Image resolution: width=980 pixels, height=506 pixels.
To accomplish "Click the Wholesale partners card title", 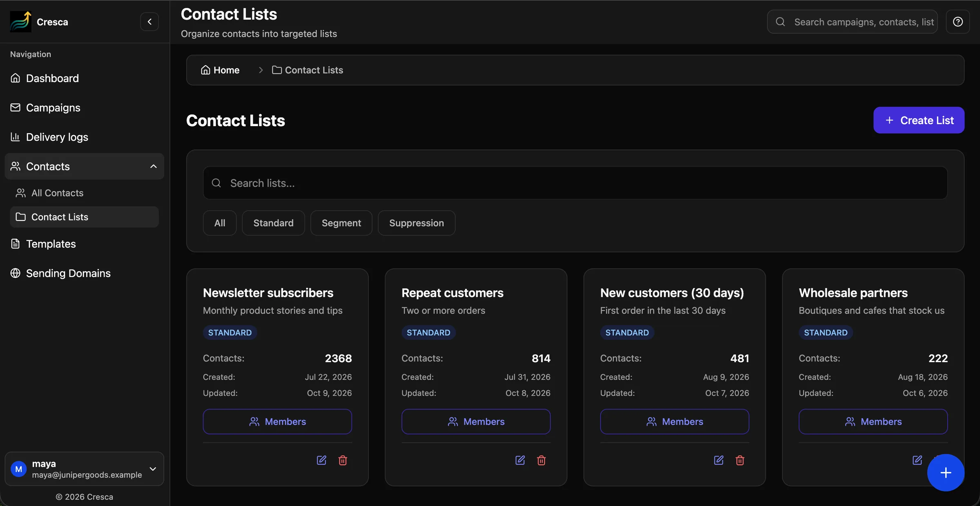I will point(853,293).
